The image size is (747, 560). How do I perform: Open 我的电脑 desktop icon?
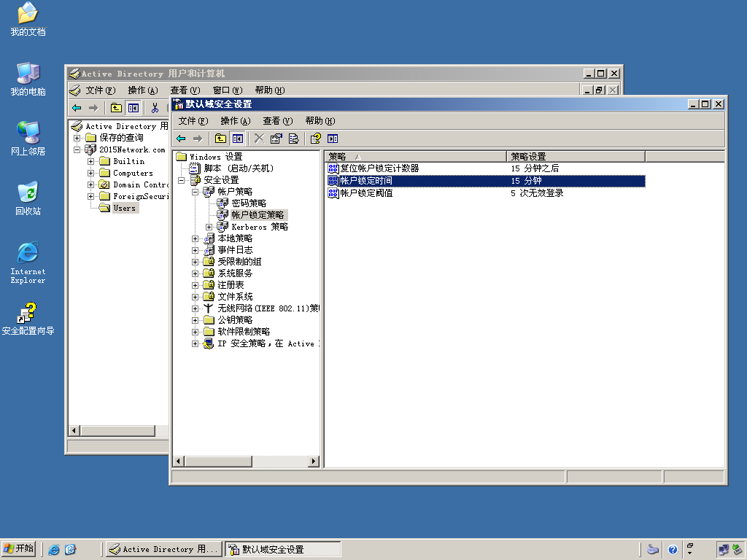tap(28, 79)
